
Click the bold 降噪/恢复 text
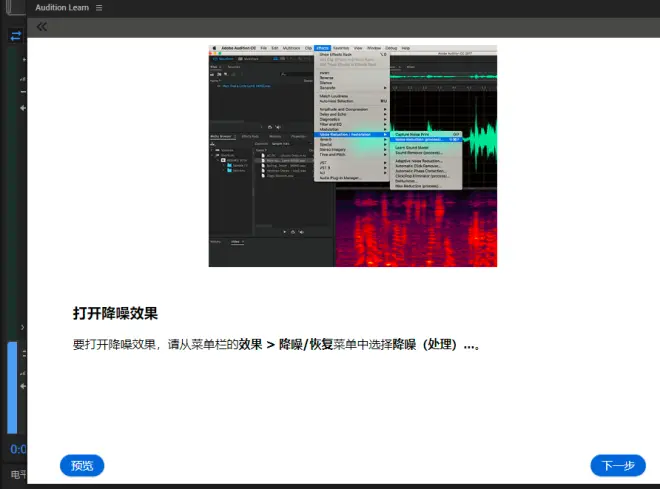pos(306,345)
